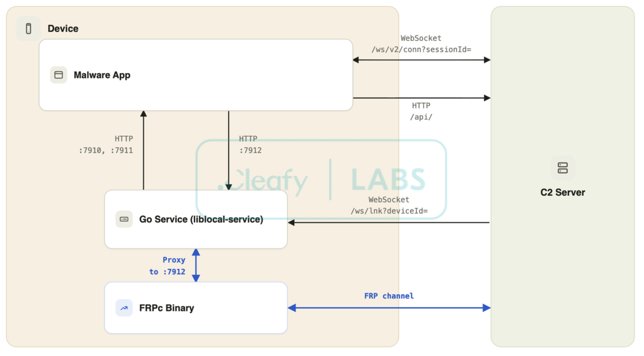Image resolution: width=644 pixels, height=356 pixels.
Task: Select 'Go Service (liblocal-service)' label
Action: click(x=201, y=219)
